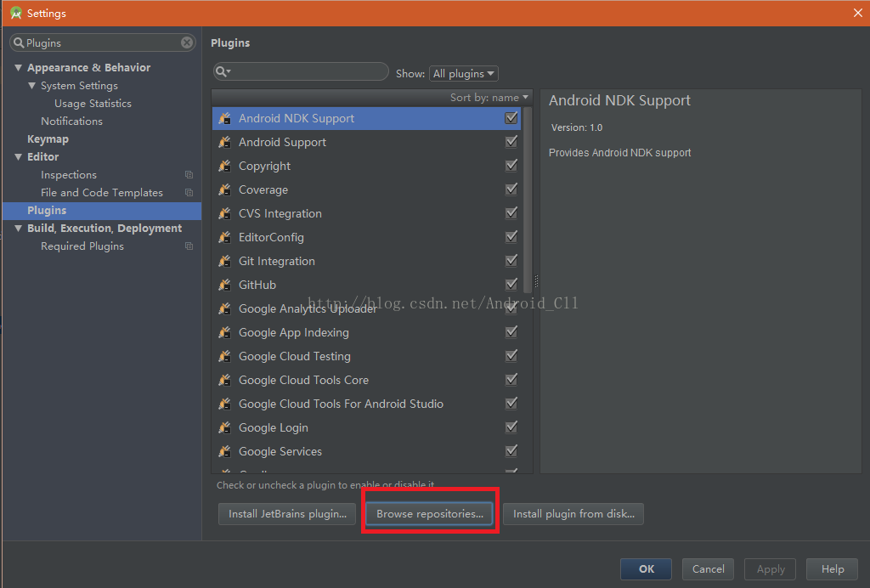Click the plugin search magnifier icon
Viewport: 870px width, 588px height.
(223, 71)
